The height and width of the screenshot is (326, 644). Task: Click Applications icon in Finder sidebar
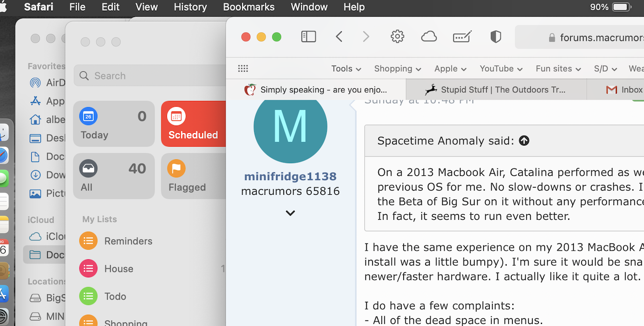pos(35,101)
